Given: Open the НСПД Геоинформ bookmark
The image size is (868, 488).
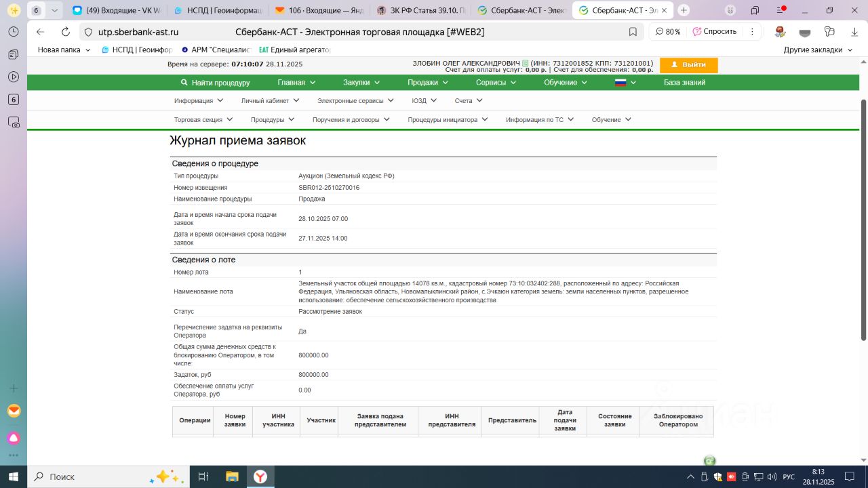Looking at the screenshot, I should (x=137, y=50).
